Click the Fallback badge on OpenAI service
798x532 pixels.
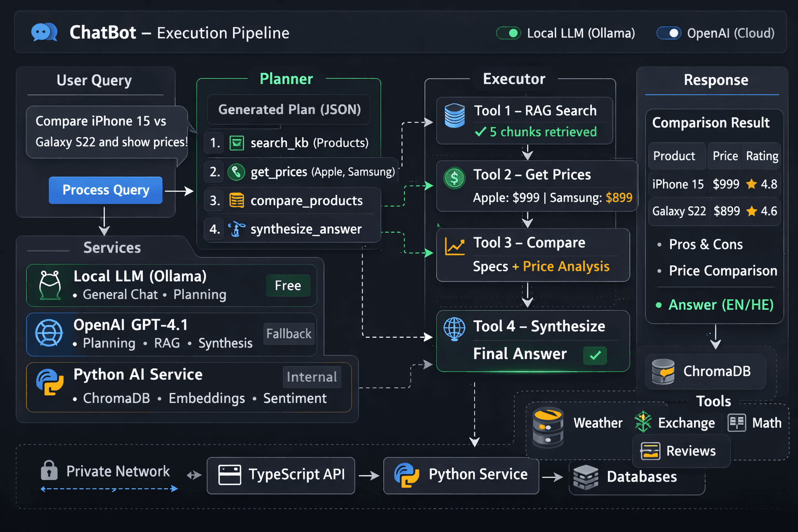click(x=289, y=334)
